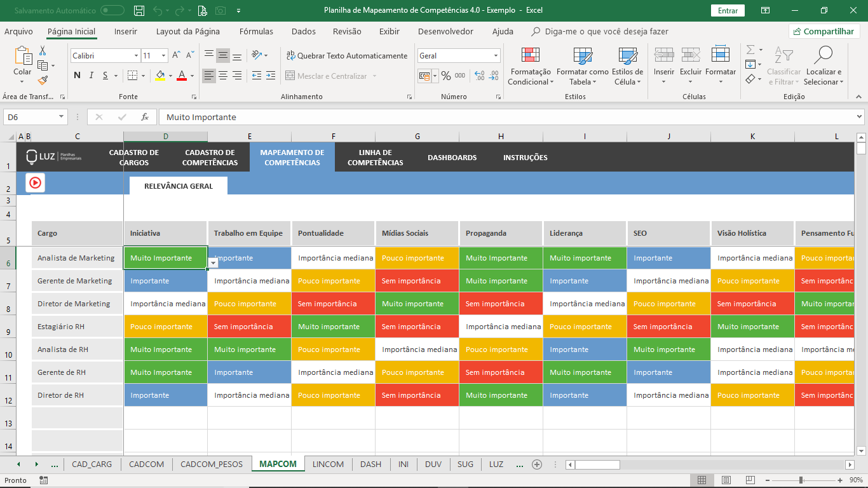Switch to the LINCOM sheet tab

tap(328, 464)
